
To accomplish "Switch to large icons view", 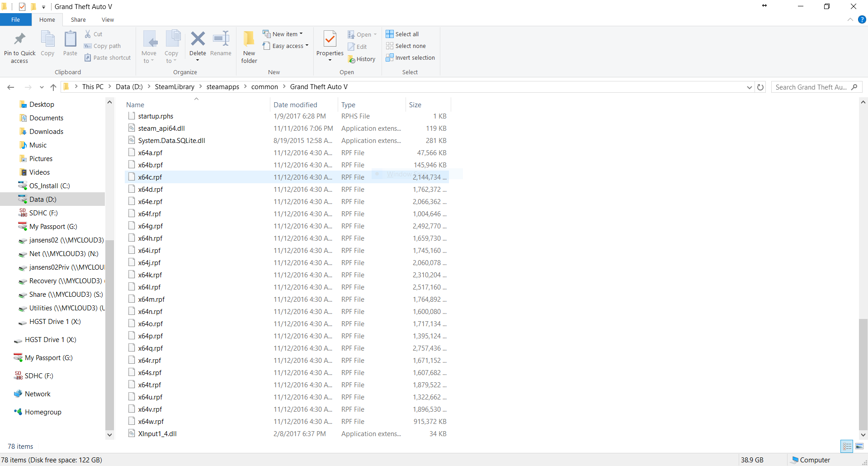I will click(859, 446).
